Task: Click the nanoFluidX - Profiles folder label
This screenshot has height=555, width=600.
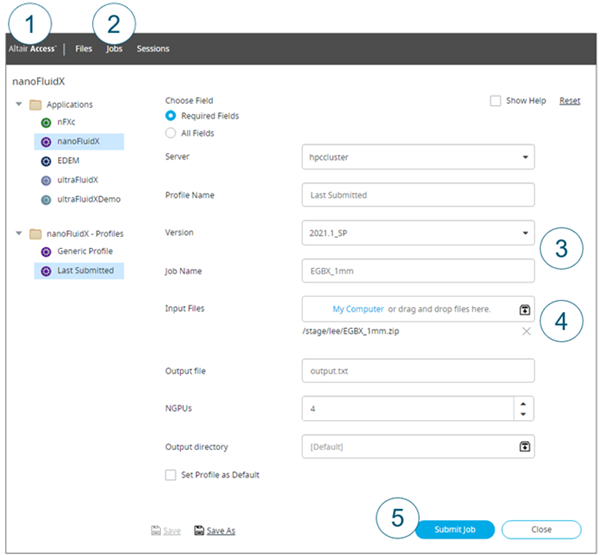Action: pos(85,233)
